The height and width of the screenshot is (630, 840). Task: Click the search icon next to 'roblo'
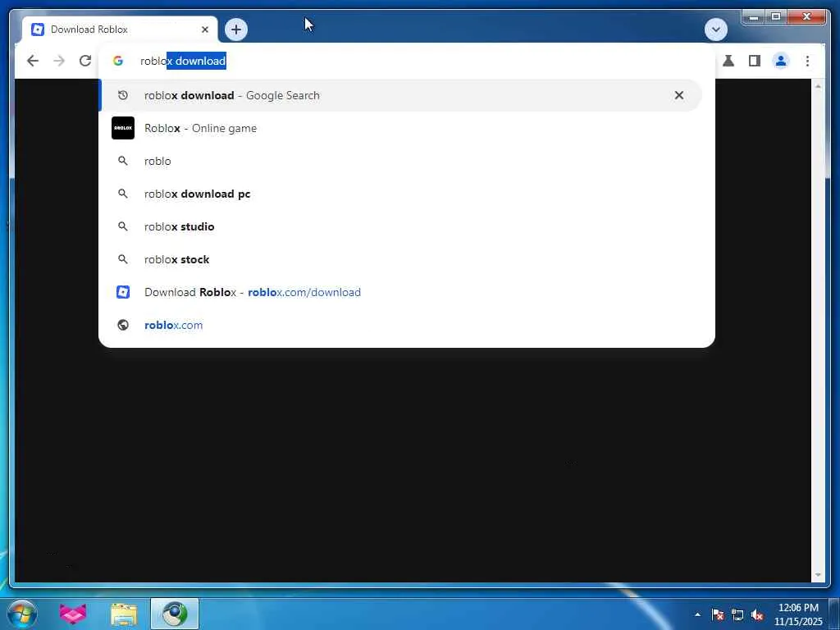coord(123,161)
